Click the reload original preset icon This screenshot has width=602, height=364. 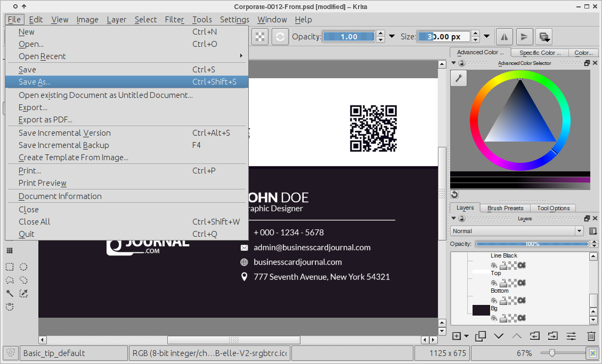(x=280, y=37)
